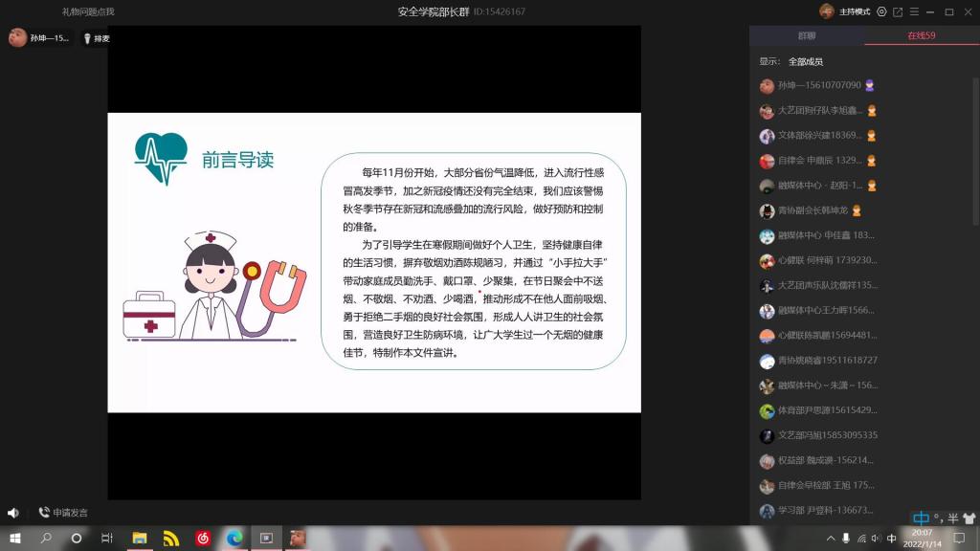Open File Explorer from the taskbar

[140, 539]
